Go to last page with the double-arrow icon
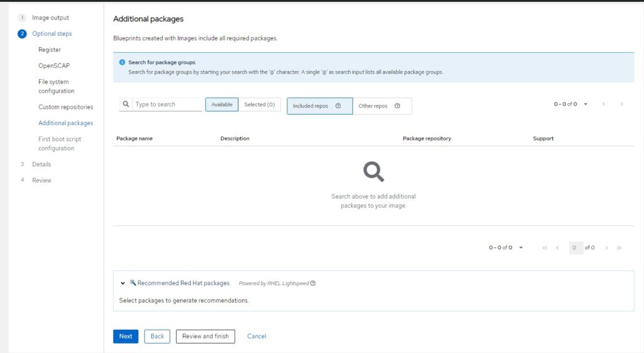 click(x=619, y=248)
